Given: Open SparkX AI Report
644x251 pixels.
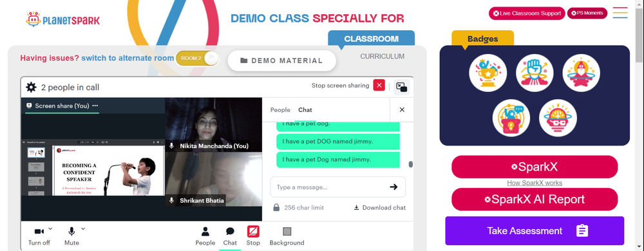Looking at the screenshot, I should 535,200.
